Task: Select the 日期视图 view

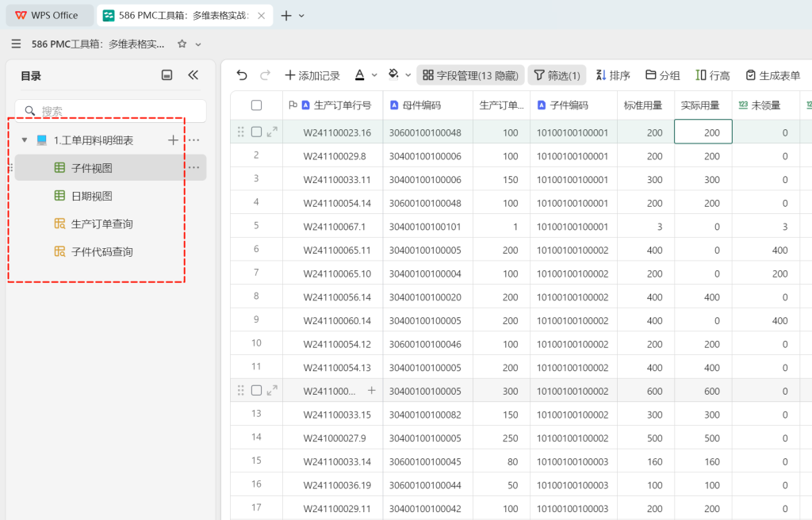Action: (x=111, y=196)
